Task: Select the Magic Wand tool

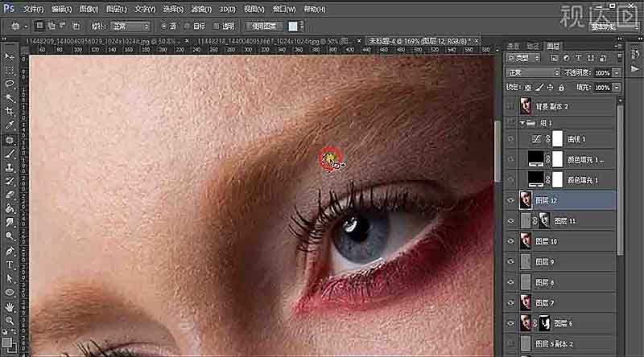Action: coord(10,97)
